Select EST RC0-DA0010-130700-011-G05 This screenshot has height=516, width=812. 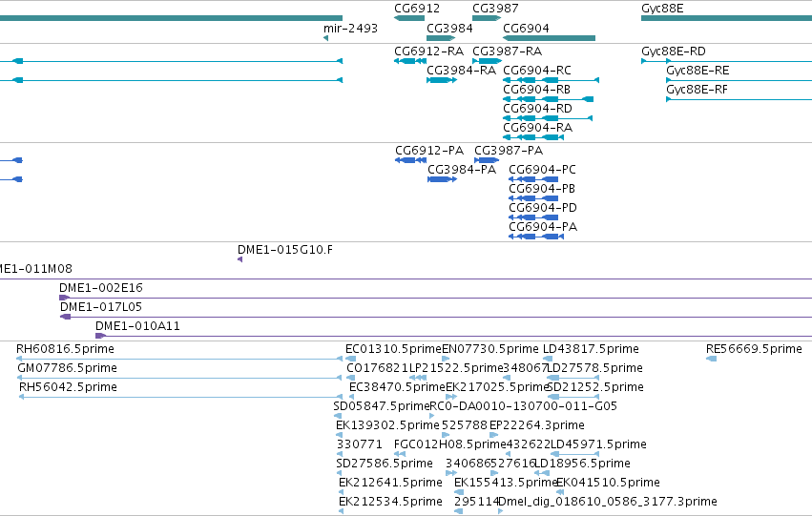(x=524, y=406)
